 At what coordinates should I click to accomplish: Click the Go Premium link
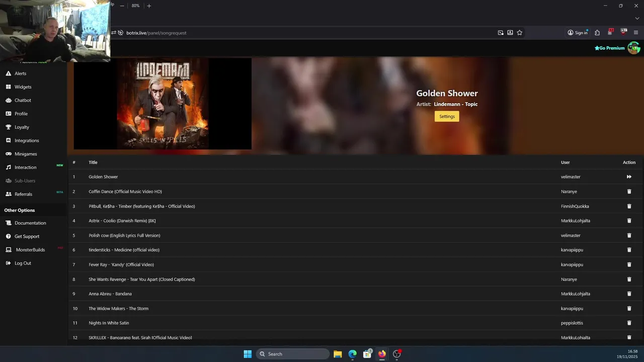pyautogui.click(x=609, y=48)
